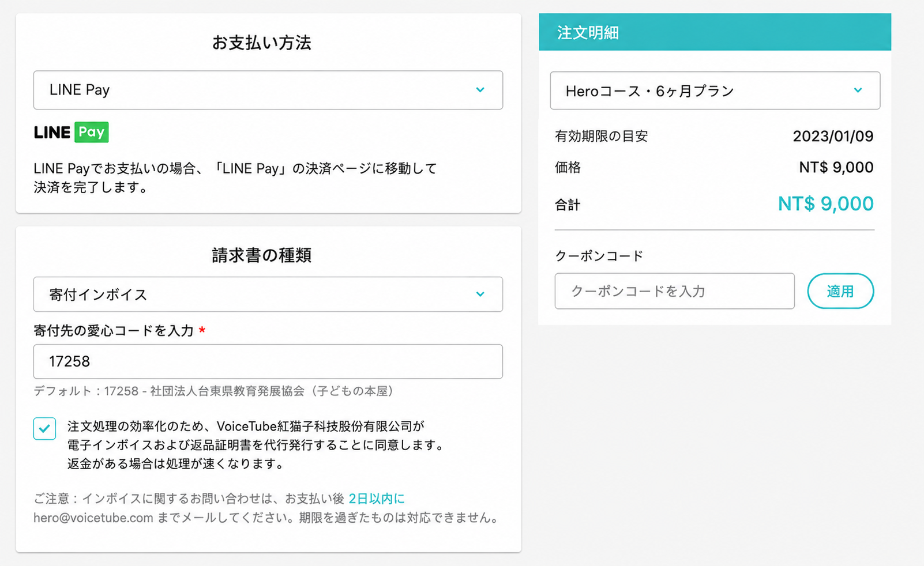Image resolution: width=924 pixels, height=566 pixels.
Task: Open the Heroコース・6ヶ月プラン plan dropdown
Action: point(715,90)
